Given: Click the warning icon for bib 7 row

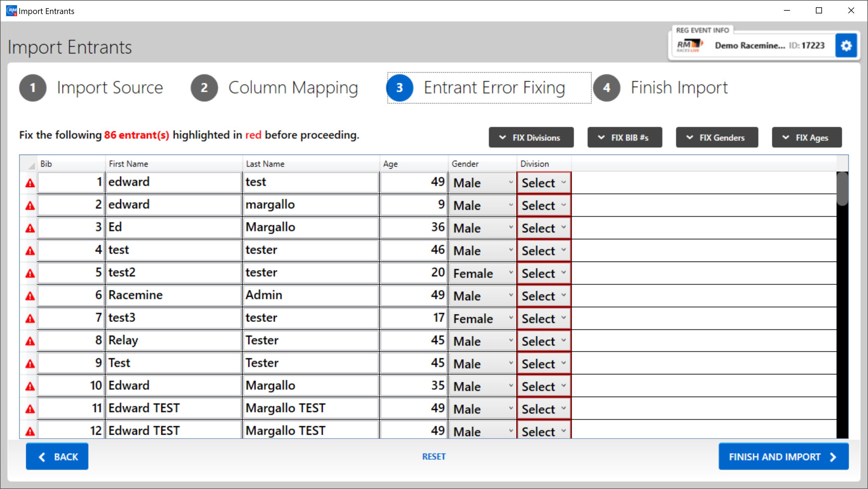Looking at the screenshot, I should [x=30, y=319].
